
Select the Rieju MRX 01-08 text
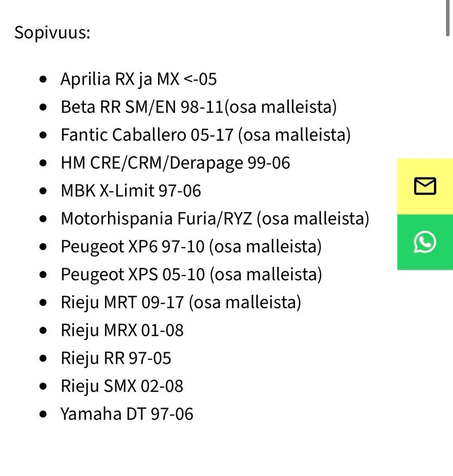[122, 330]
